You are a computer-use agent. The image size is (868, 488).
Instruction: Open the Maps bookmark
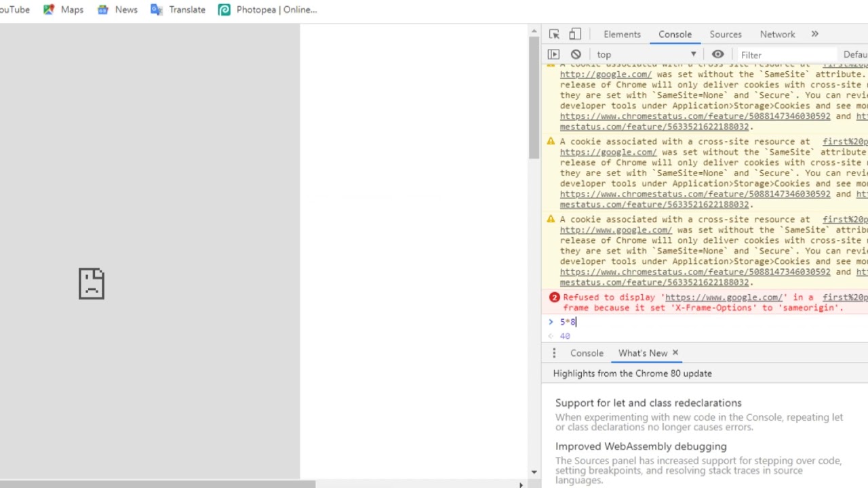click(63, 9)
